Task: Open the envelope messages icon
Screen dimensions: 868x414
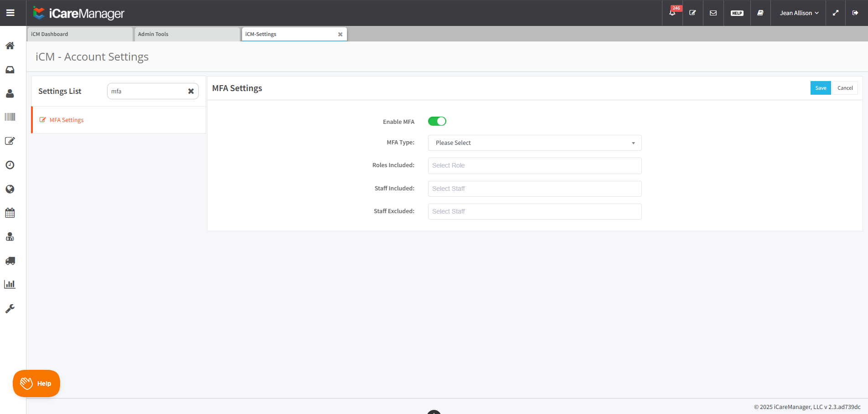Action: [713, 13]
